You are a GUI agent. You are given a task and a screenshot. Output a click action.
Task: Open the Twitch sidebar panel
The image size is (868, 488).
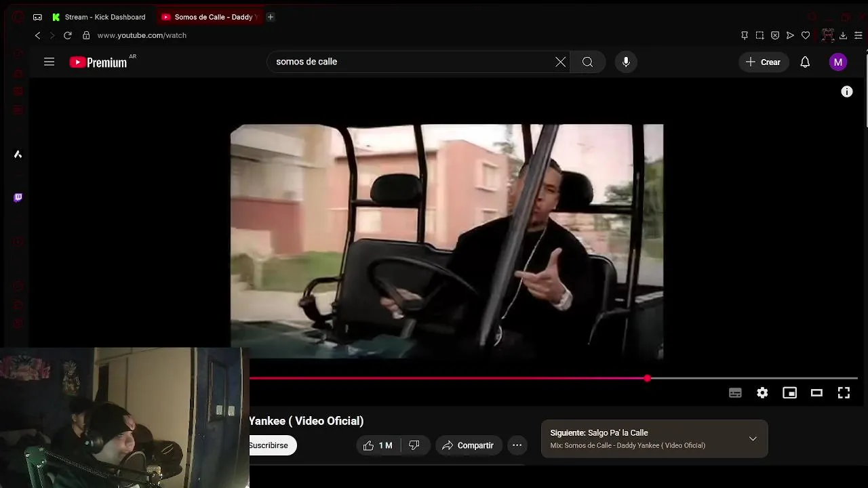18,197
